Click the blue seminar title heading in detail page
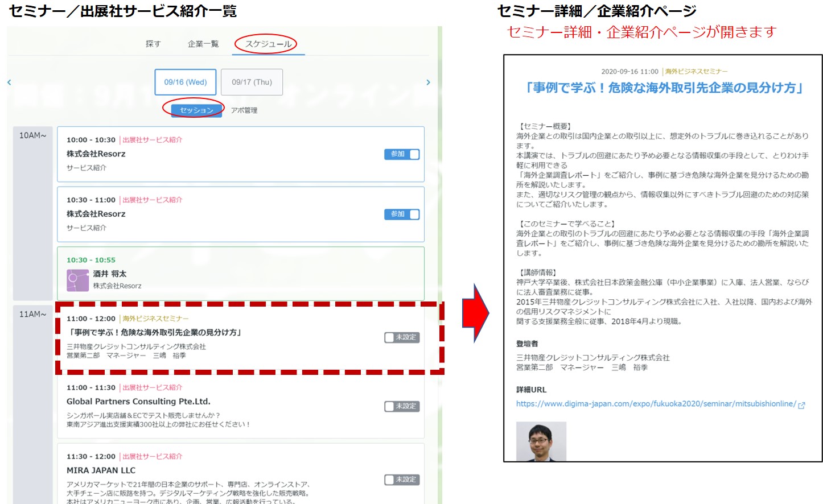The height and width of the screenshot is (504, 823). (x=664, y=88)
